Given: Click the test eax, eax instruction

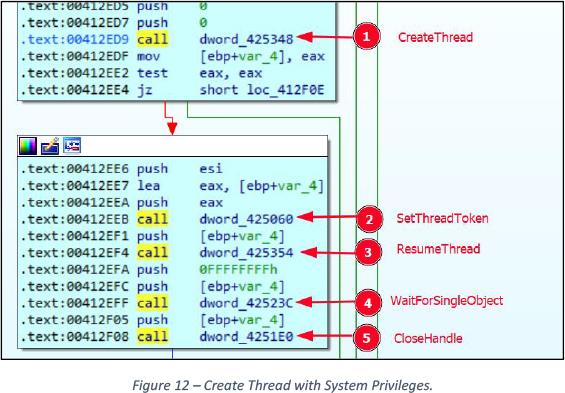Looking at the screenshot, I should coord(142,73).
